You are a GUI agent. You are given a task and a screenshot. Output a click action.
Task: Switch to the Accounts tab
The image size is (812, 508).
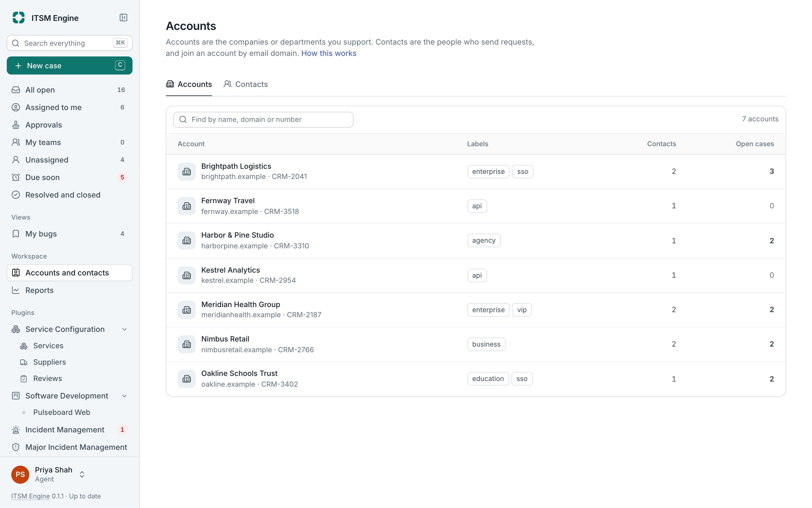(x=189, y=84)
